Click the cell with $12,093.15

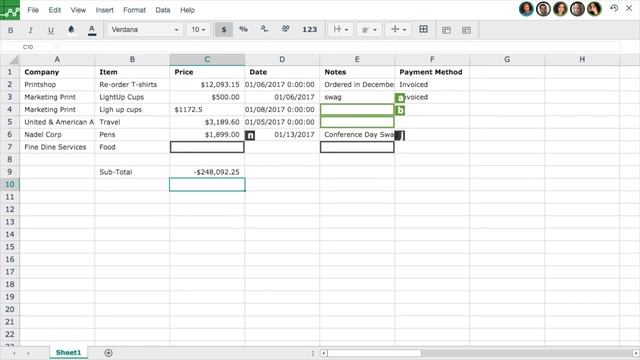click(207, 84)
